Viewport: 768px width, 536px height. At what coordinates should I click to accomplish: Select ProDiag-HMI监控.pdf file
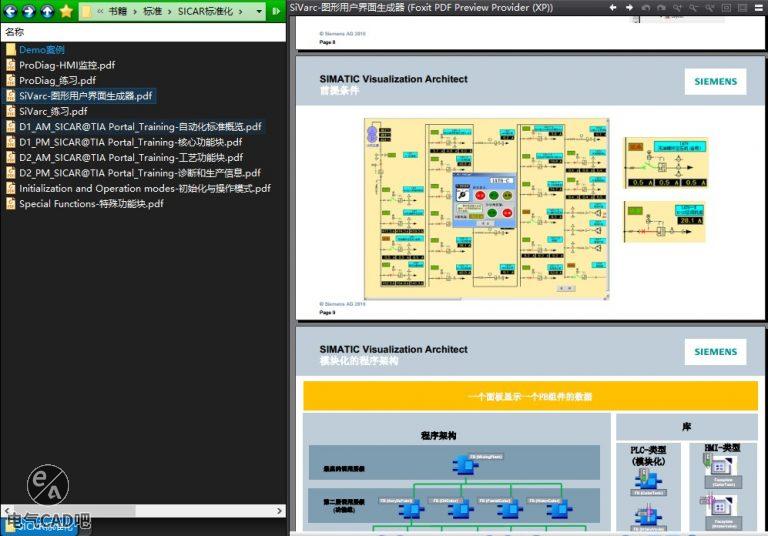click(x=66, y=65)
